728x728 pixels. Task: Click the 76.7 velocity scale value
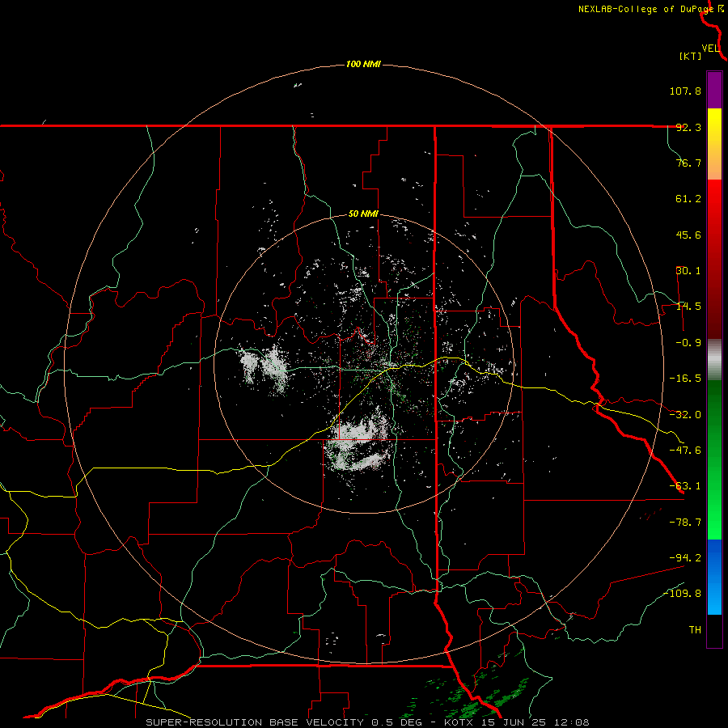tap(688, 163)
